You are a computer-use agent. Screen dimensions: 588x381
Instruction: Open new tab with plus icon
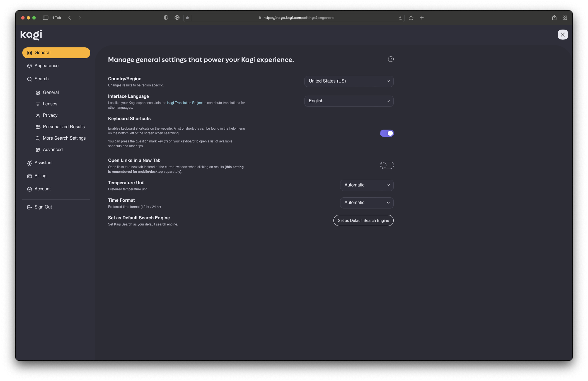click(422, 18)
